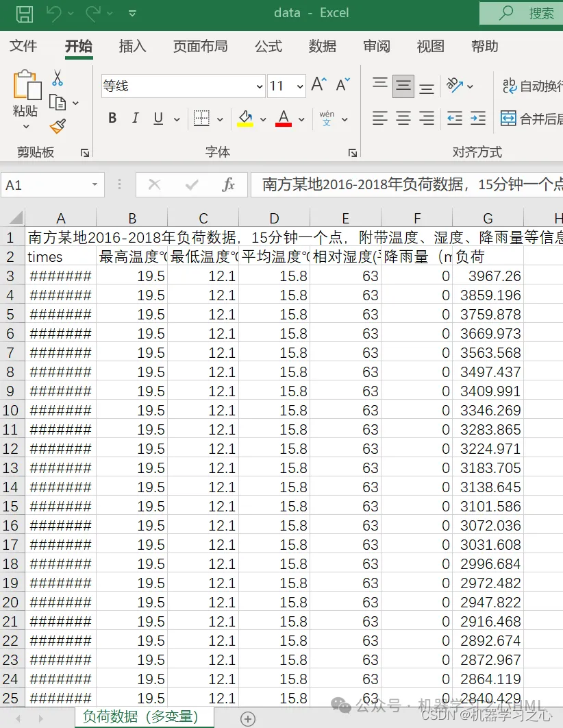
Task: Select the 负荷数据 (多变量) sheet tab
Action: click(145, 717)
